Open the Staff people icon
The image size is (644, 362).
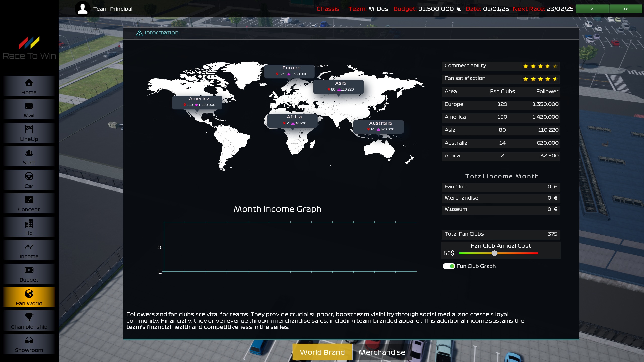click(x=29, y=153)
